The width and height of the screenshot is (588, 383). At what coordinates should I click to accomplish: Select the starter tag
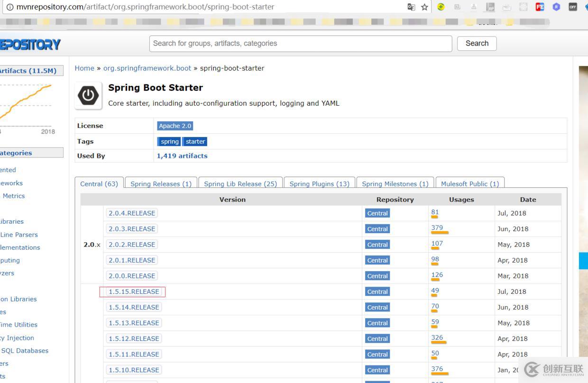(195, 141)
